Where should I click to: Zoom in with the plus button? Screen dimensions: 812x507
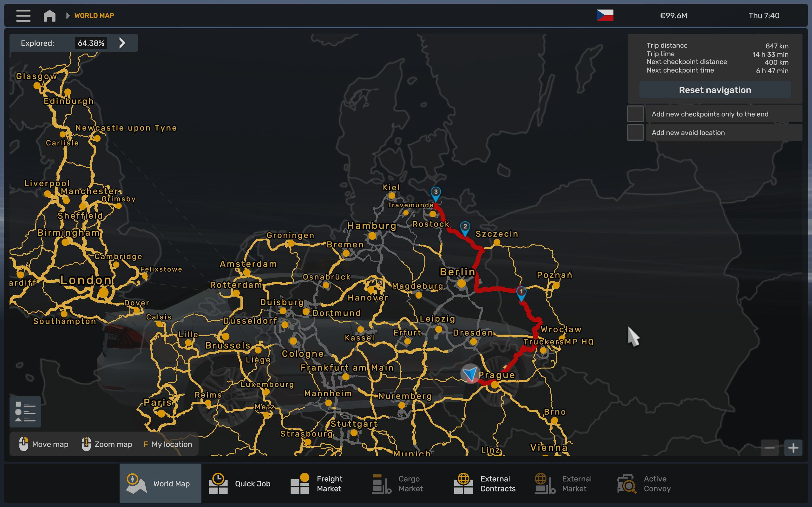pos(793,448)
